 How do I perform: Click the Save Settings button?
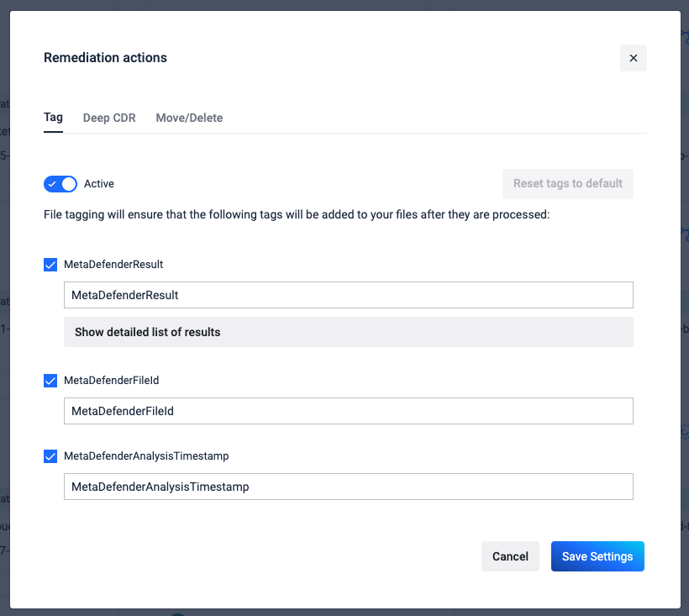click(597, 556)
